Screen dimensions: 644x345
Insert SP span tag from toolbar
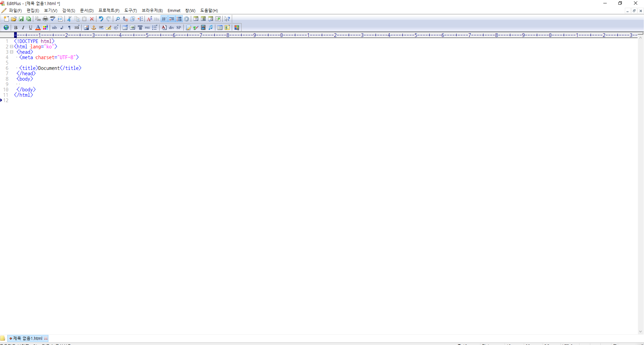click(179, 28)
